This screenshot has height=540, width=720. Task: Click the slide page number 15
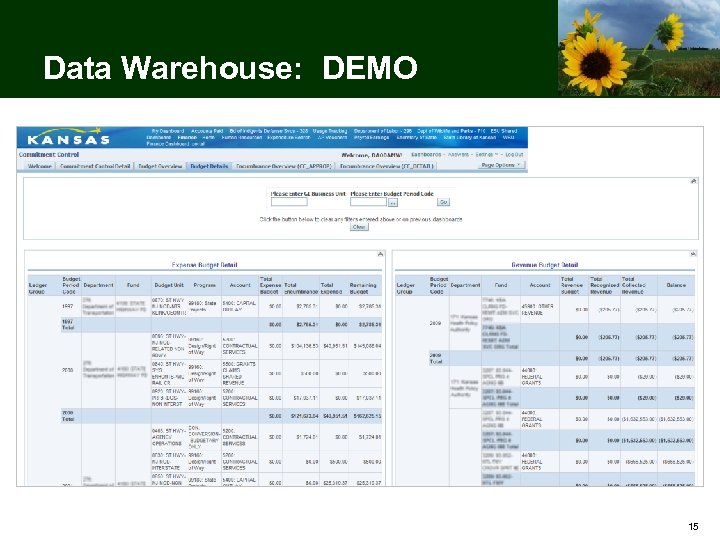[693, 527]
